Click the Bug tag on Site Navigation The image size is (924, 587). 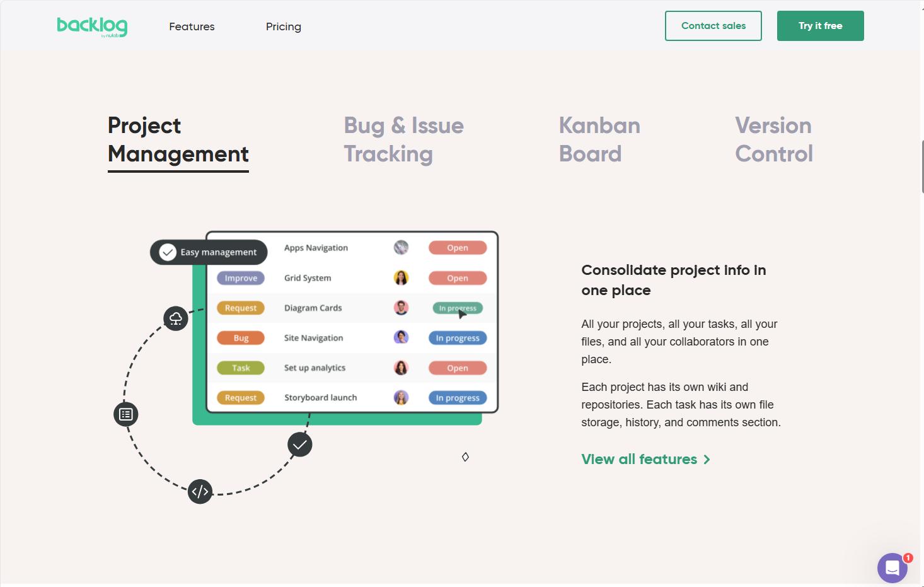coord(241,338)
